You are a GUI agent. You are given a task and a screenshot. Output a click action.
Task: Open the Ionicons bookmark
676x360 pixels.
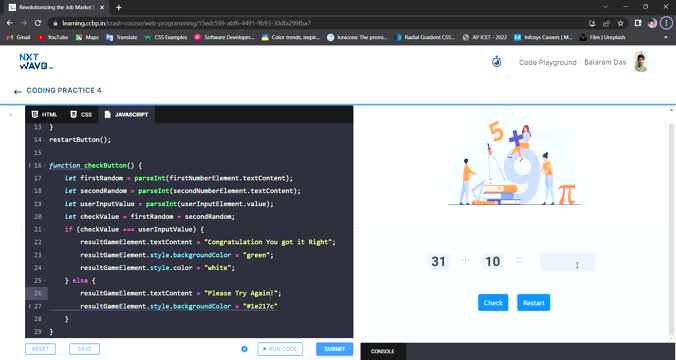click(x=357, y=38)
